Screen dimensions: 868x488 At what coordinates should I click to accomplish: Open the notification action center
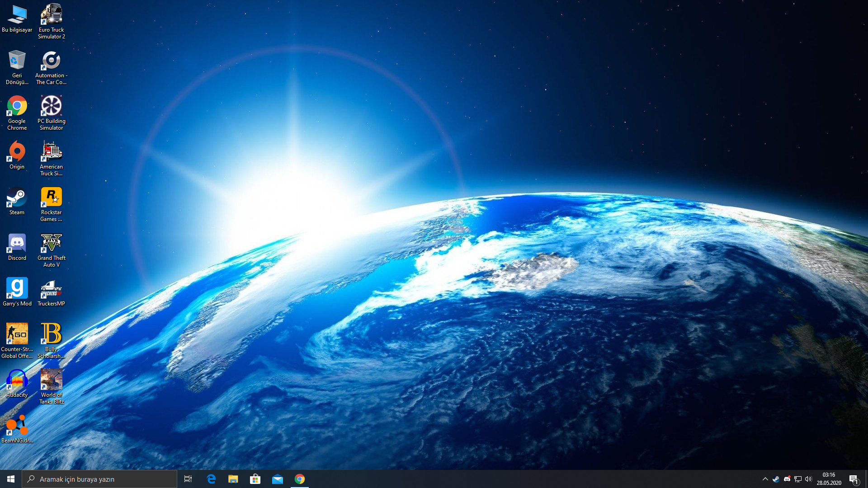(854, 479)
